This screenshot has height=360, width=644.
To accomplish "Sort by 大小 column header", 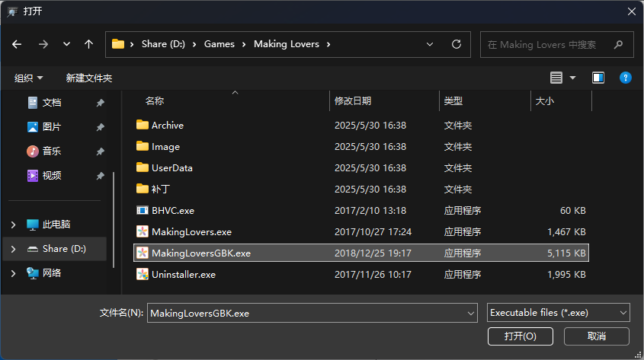I will pyautogui.click(x=545, y=101).
